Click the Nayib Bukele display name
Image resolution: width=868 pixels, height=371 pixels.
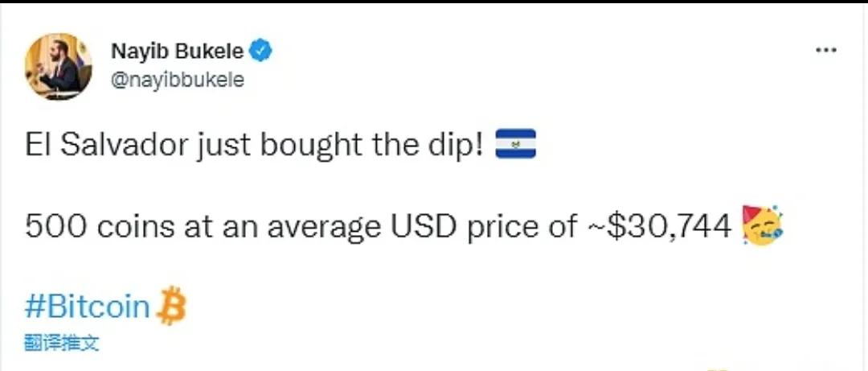[177, 52]
